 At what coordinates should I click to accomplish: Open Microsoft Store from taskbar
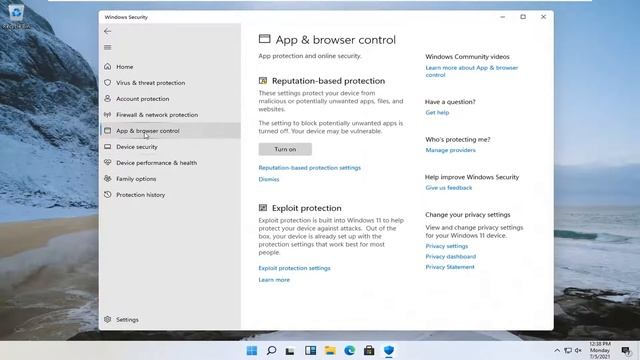coord(369,351)
